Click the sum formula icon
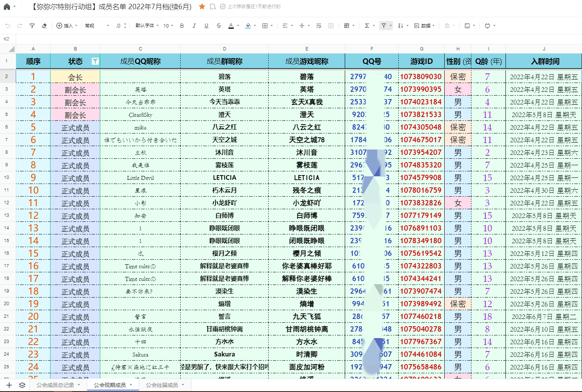 coord(367,26)
